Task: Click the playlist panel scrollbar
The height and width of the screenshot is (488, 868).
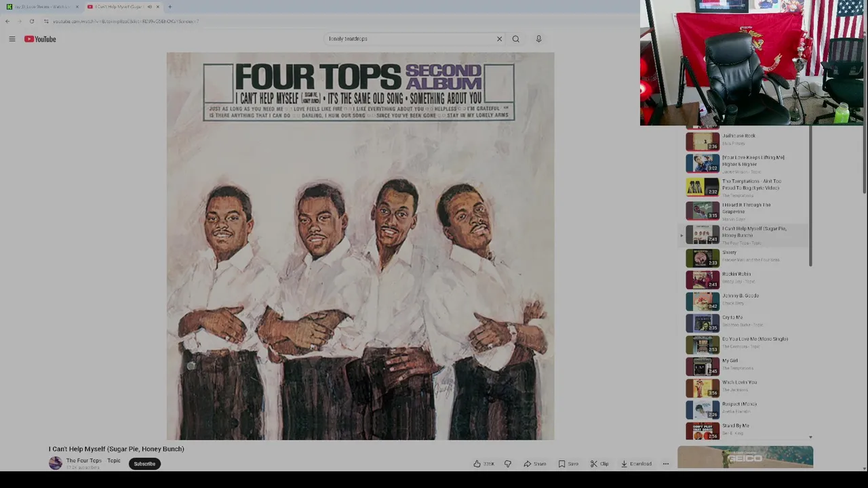Action: click(810, 197)
